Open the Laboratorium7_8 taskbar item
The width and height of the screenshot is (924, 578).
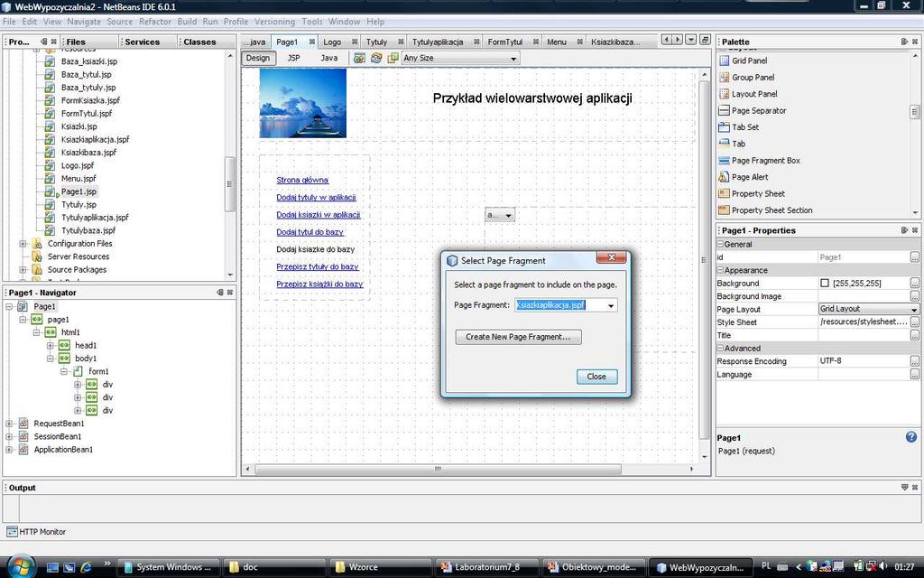point(487,567)
